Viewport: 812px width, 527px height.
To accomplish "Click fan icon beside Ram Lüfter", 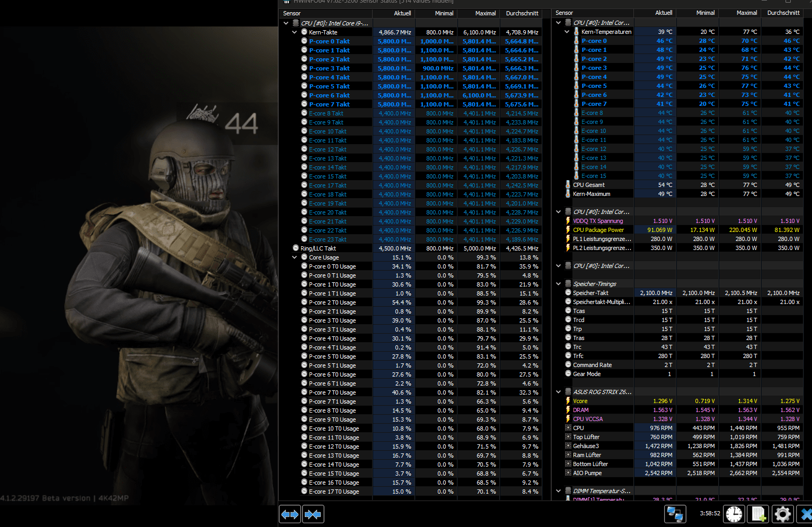I will click(x=568, y=455).
